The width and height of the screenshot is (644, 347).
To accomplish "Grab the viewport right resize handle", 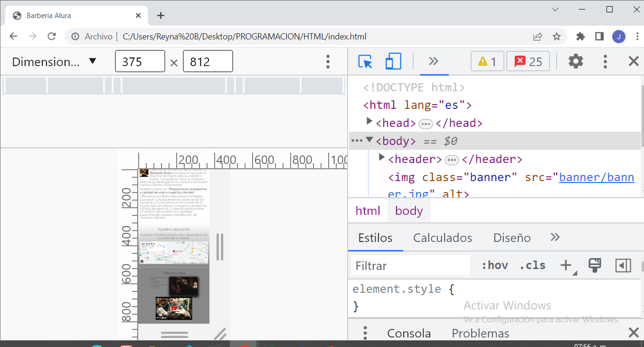I will (x=220, y=247).
